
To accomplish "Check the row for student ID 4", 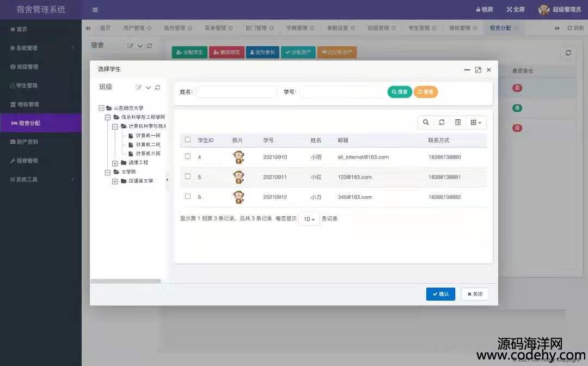I will pos(188,156).
